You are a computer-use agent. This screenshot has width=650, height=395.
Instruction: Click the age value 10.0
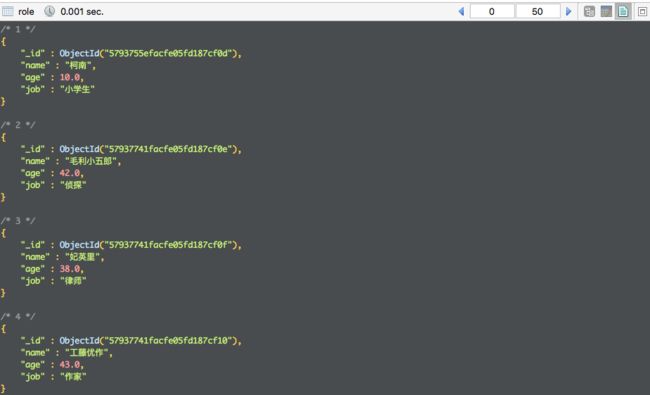70,78
